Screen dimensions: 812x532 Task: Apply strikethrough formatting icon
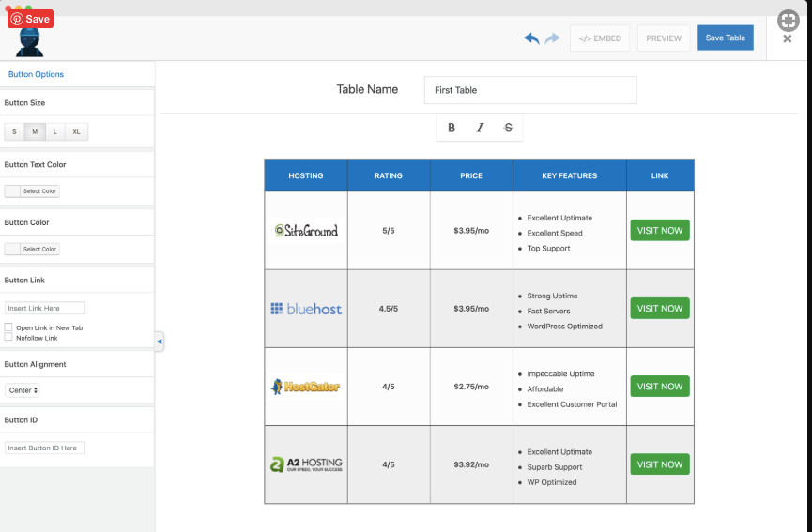click(509, 128)
